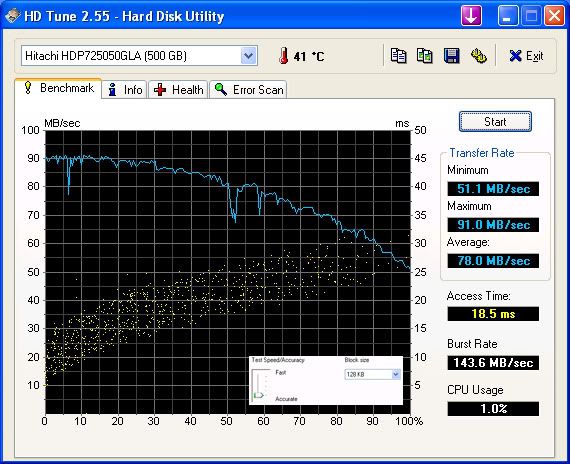Open the Hitachi drive selection dropdown
The height and width of the screenshot is (464, 570).
click(x=249, y=56)
